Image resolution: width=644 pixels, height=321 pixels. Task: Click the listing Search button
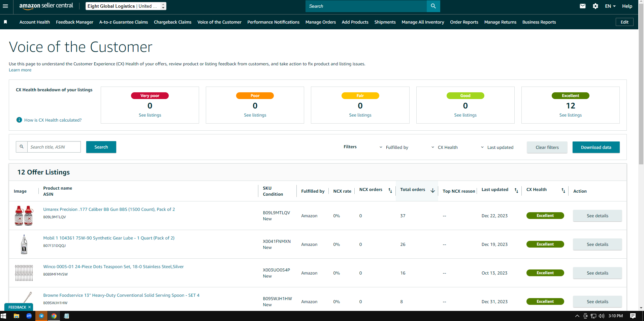coord(101,147)
